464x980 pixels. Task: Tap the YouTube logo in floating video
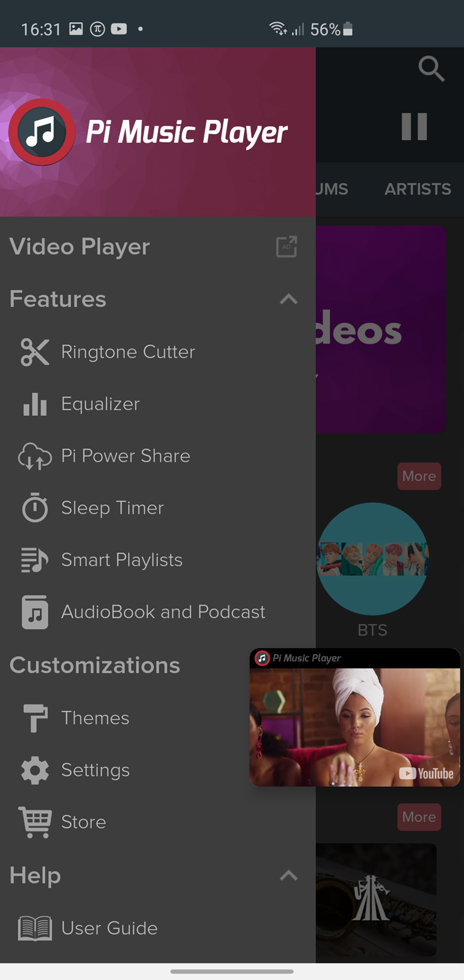coord(427,774)
